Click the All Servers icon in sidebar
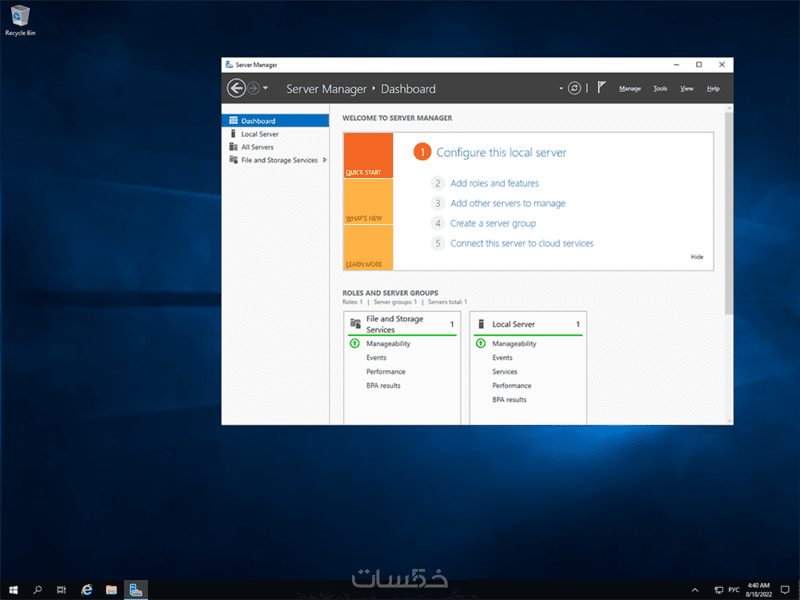 point(233,147)
